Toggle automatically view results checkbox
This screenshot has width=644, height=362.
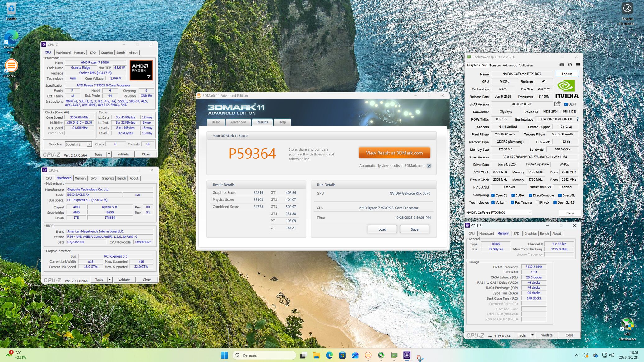(x=429, y=166)
